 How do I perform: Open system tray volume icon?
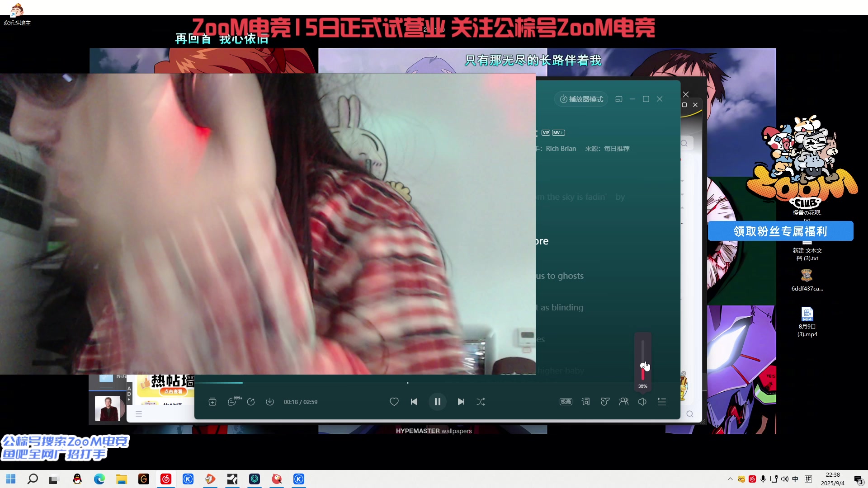click(x=784, y=479)
